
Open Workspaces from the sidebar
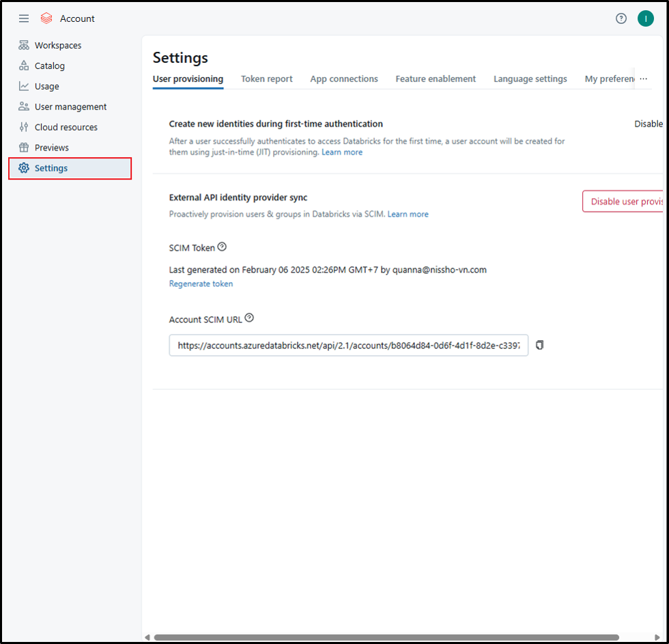point(58,46)
